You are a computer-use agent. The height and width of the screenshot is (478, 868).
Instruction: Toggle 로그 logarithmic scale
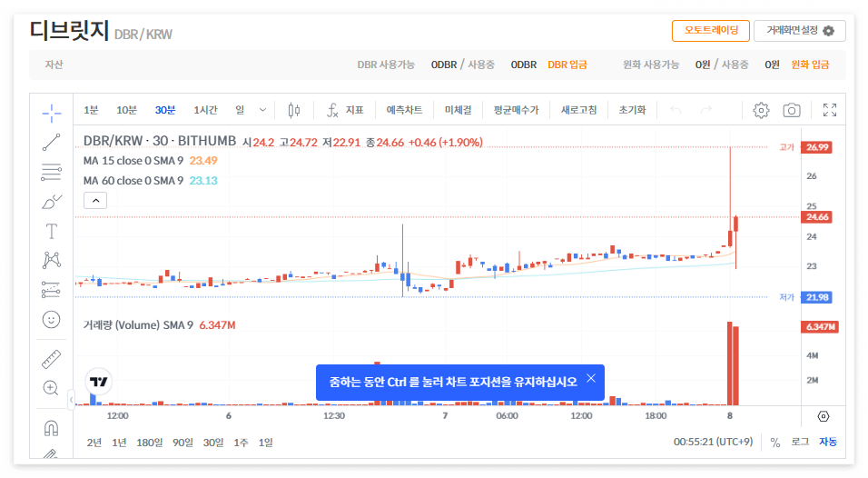(800, 442)
